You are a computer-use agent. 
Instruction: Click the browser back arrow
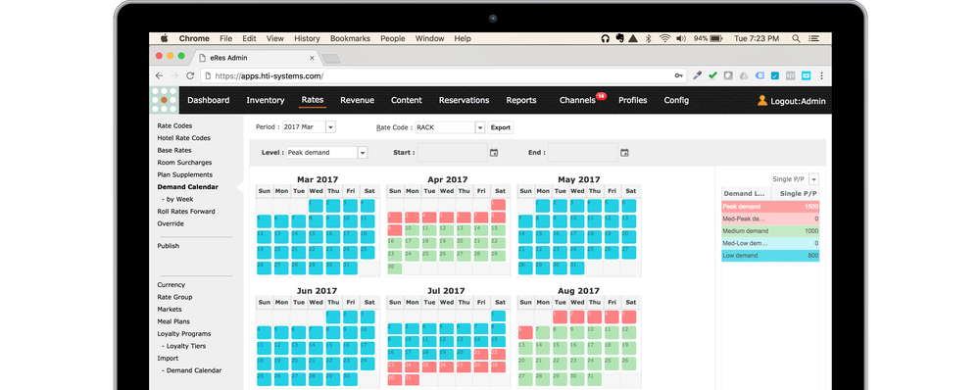tap(160, 75)
